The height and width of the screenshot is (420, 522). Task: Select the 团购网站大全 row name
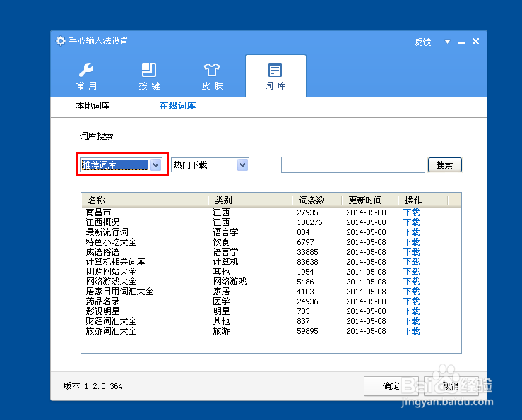(111, 272)
